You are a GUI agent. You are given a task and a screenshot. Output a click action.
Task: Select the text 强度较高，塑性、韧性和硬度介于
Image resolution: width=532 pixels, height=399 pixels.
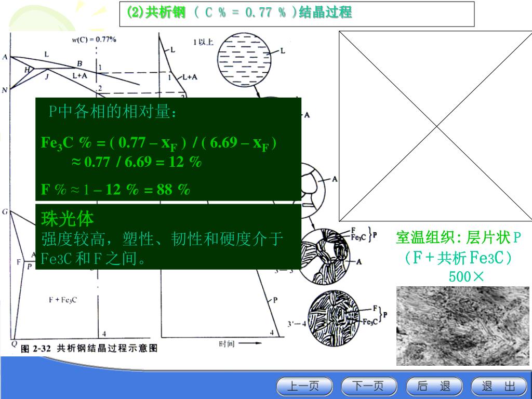pyautogui.click(x=162, y=239)
